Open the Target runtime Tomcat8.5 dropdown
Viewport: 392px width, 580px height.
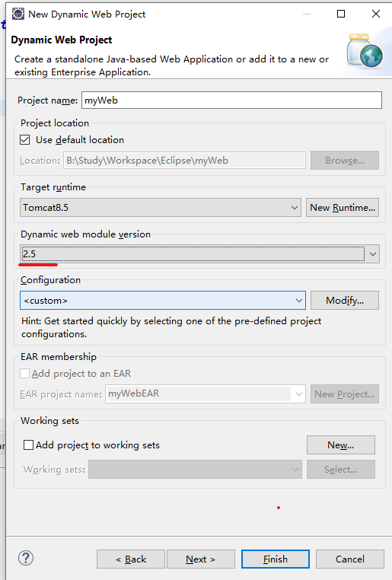(161, 208)
